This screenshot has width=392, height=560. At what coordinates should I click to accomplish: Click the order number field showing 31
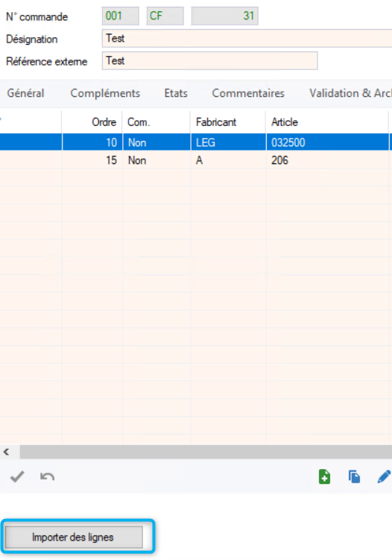pos(224,16)
